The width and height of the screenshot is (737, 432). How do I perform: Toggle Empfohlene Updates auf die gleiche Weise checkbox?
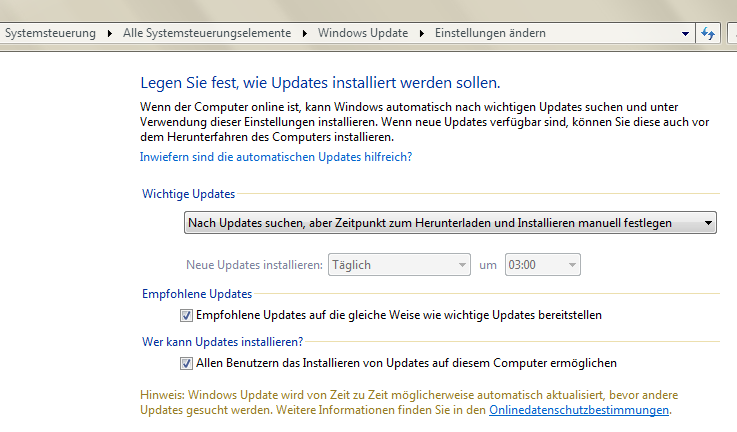(x=186, y=315)
